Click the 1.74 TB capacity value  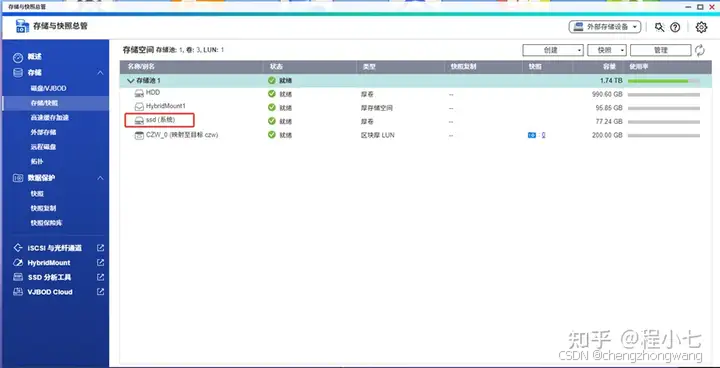coord(611,80)
